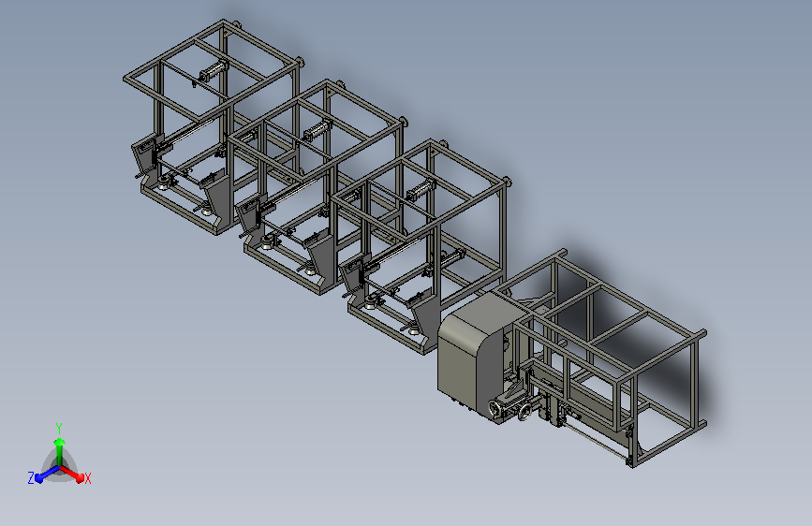Click the red X axis of the orientation triad

[x=72, y=474]
